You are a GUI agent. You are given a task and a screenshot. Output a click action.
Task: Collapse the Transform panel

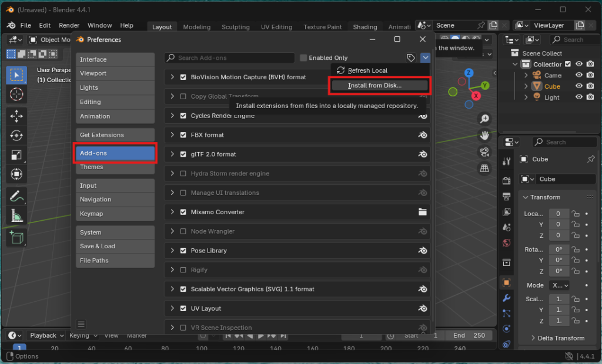(525, 197)
